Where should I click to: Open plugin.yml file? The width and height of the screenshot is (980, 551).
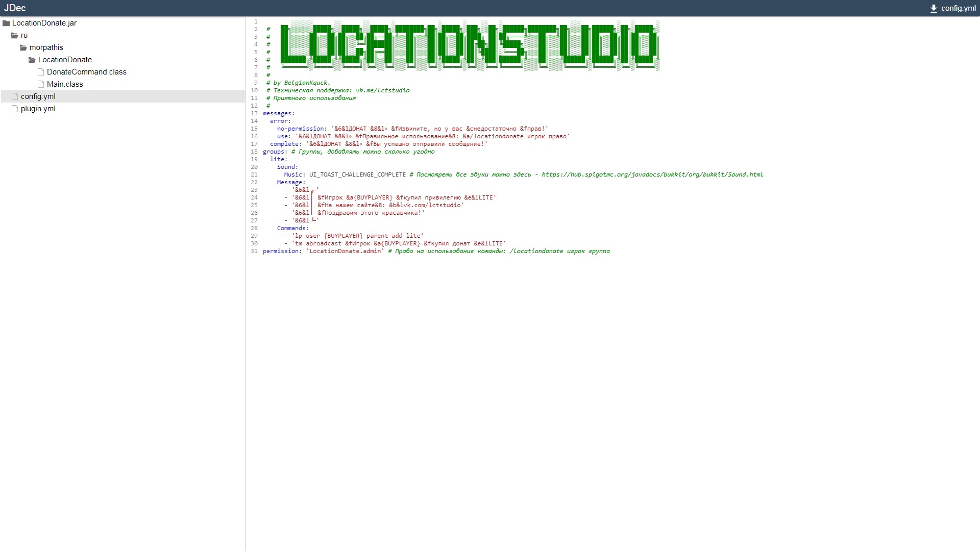pyautogui.click(x=38, y=109)
